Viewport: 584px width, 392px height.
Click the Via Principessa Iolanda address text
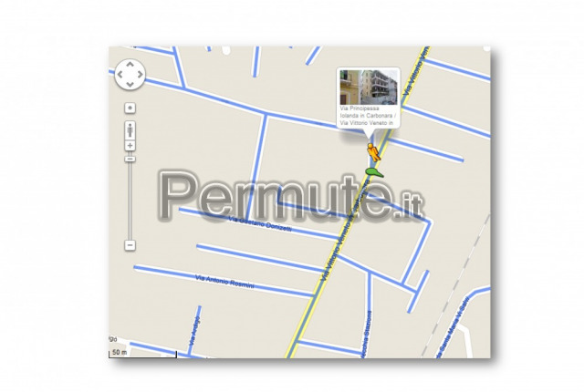tap(369, 116)
